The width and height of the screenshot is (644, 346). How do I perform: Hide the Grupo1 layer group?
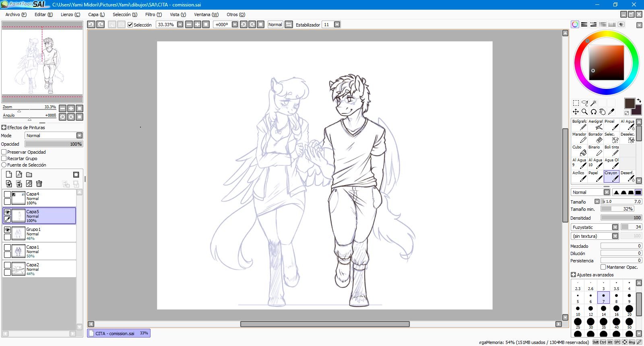click(7, 229)
